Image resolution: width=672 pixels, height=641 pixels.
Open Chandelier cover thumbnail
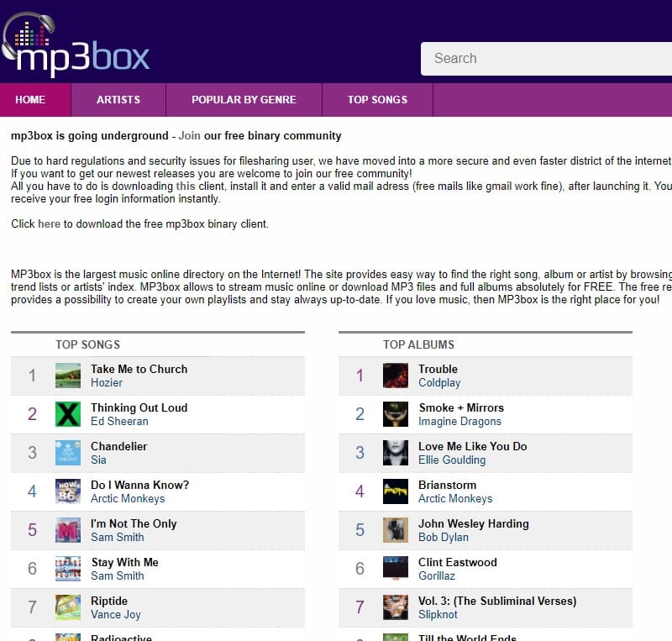pos(68,453)
